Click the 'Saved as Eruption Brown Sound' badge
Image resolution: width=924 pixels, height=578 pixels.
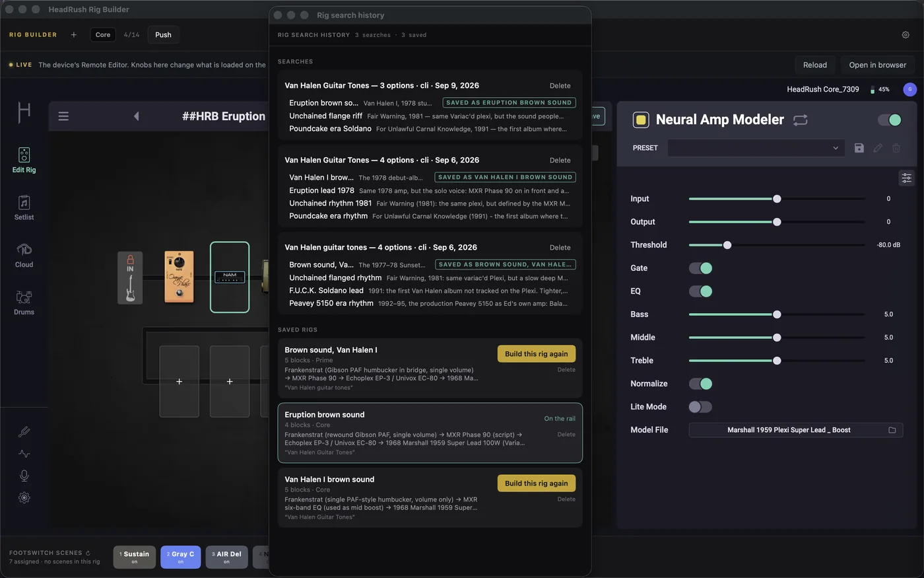(x=509, y=102)
